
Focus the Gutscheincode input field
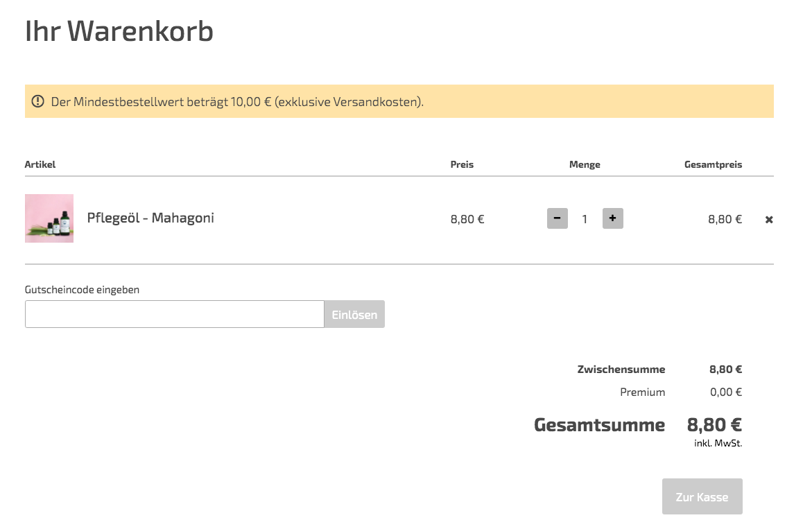pos(175,314)
